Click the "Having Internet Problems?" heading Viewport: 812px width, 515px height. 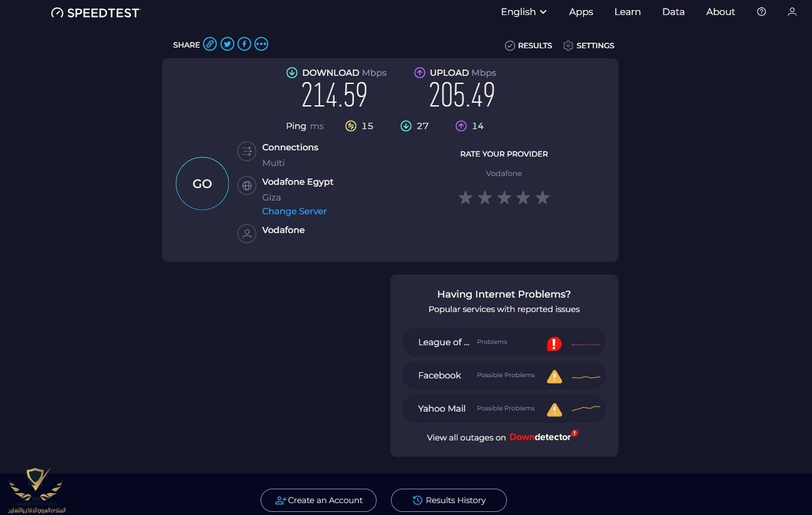click(x=504, y=294)
